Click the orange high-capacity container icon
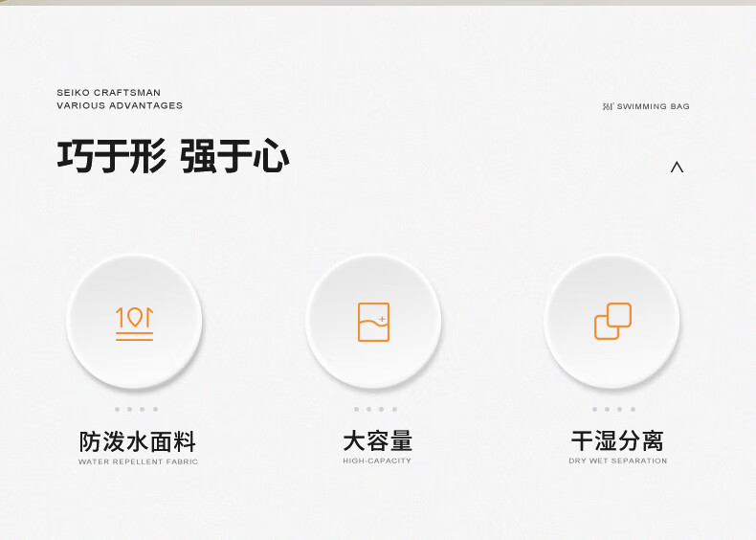756x540 pixels. tap(373, 322)
